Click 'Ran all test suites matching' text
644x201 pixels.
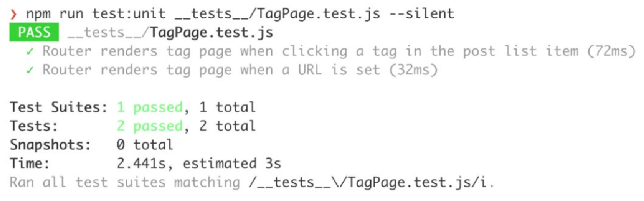click(x=125, y=182)
